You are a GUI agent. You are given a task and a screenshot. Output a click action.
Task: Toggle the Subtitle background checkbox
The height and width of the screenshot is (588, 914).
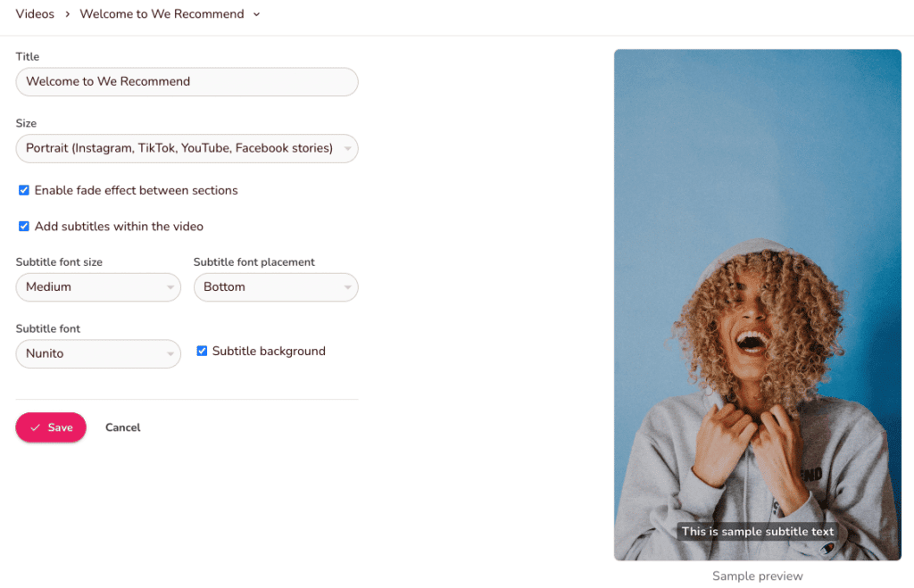click(x=202, y=351)
